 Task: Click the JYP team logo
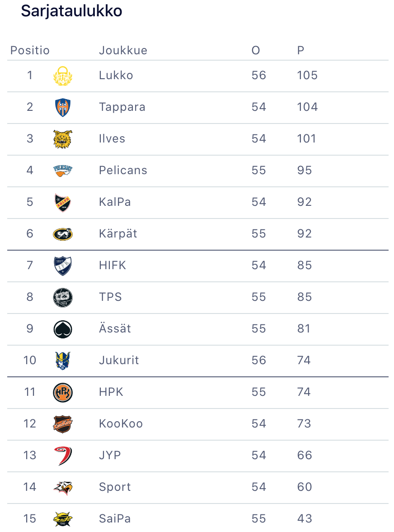point(63,456)
